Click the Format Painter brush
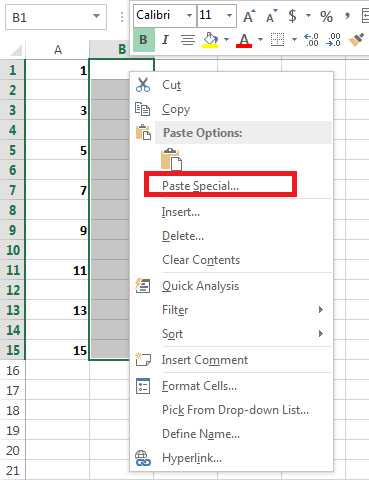The image size is (369, 480). (356, 40)
